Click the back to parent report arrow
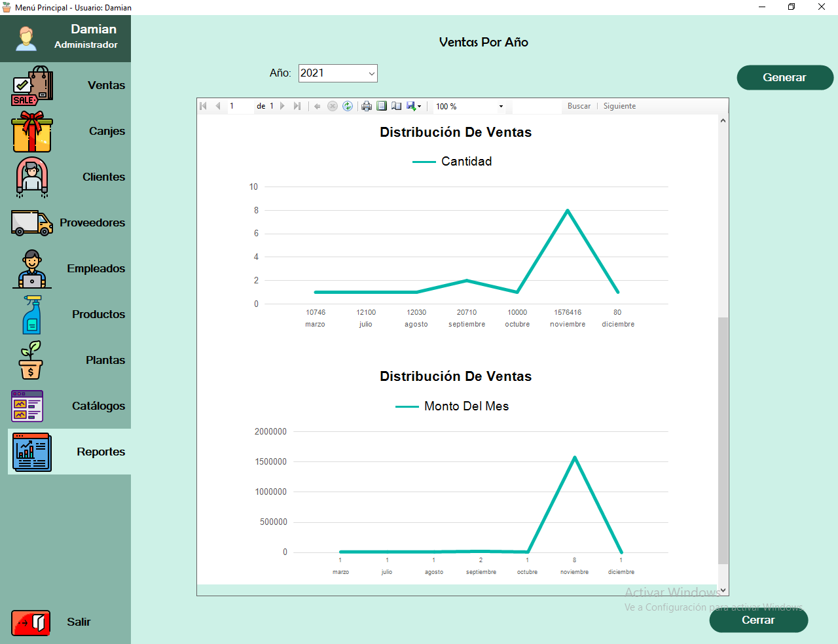Screen dimensions: 838x644 pyautogui.click(x=318, y=106)
